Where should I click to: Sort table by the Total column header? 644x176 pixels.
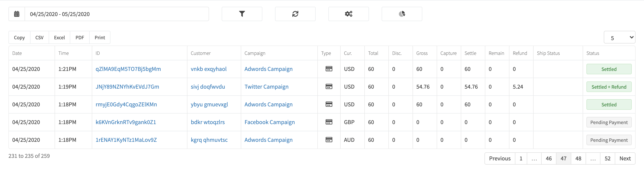[373, 53]
